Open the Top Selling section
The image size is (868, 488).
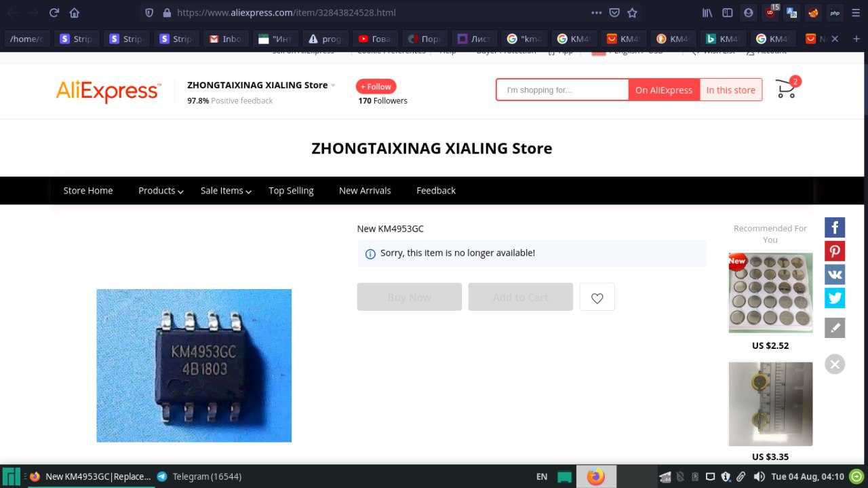291,191
